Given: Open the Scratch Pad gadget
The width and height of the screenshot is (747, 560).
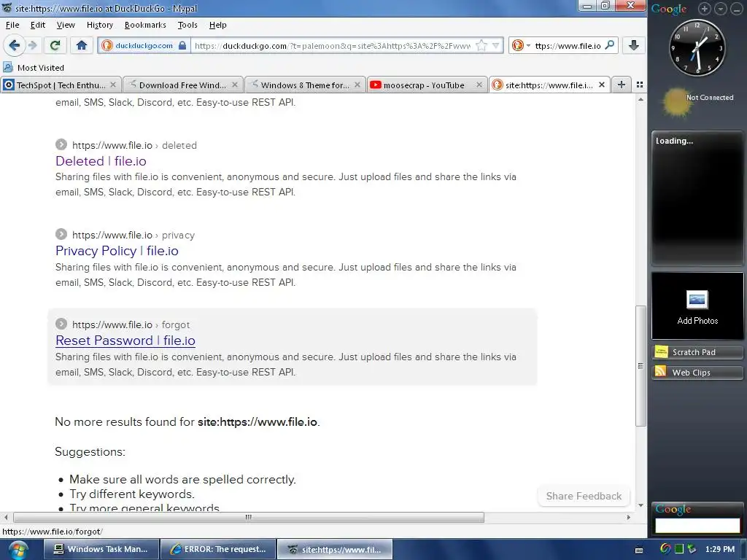Looking at the screenshot, I should (x=697, y=352).
